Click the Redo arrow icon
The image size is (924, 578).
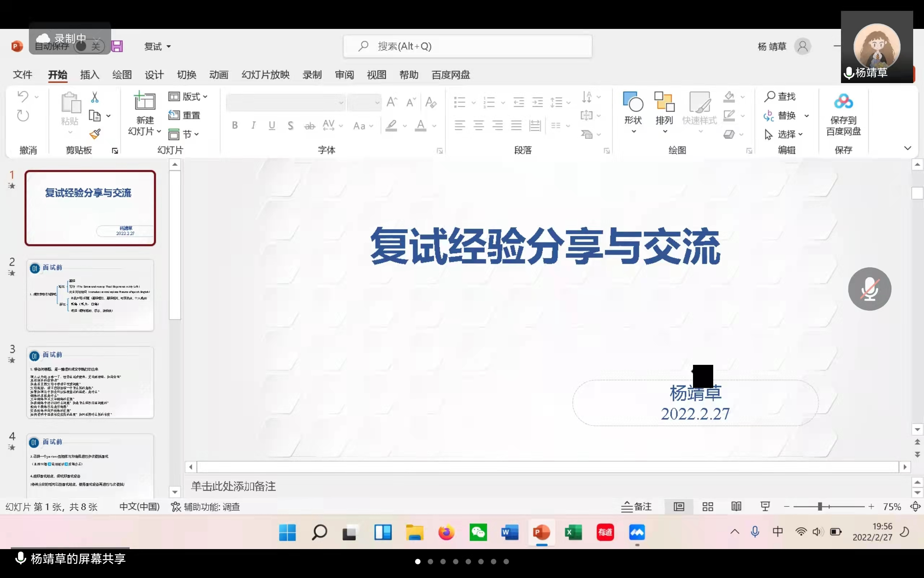pos(23,116)
